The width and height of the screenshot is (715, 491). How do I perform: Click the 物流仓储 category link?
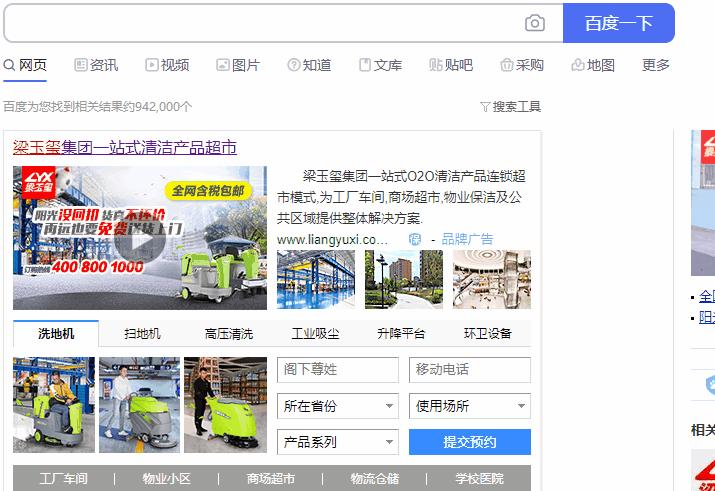click(x=375, y=479)
